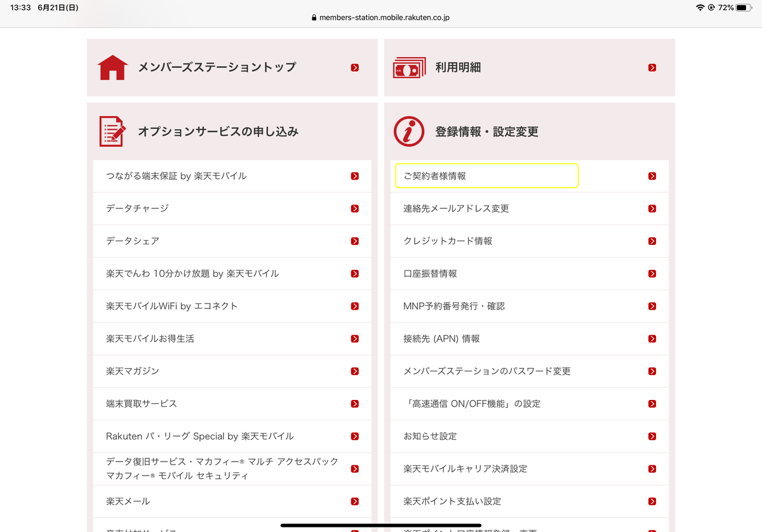Open 楽天モバイルキャリア決済設定
This screenshot has height=532, width=762.
(x=530, y=469)
